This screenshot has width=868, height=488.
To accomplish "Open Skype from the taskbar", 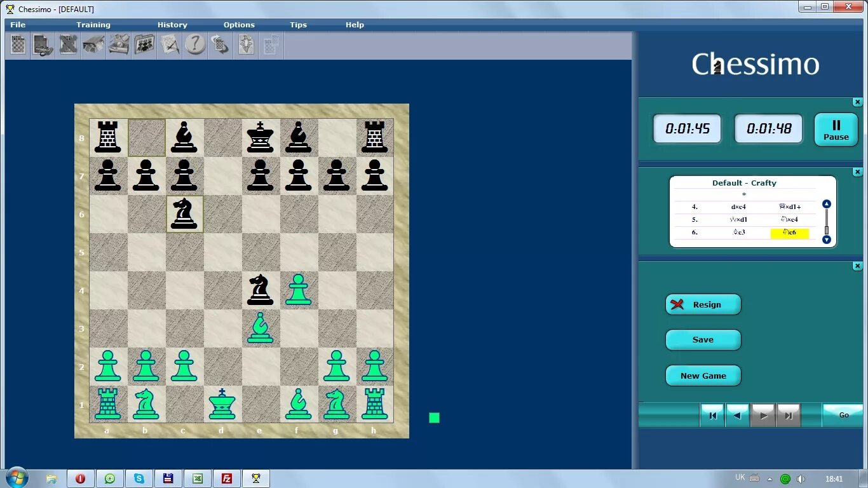I will [139, 478].
